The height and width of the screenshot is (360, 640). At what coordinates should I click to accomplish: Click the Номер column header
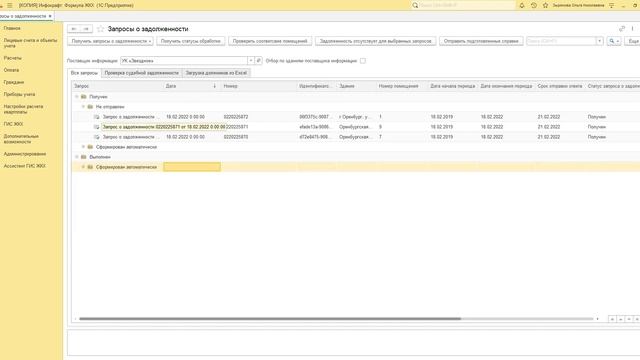[259, 86]
